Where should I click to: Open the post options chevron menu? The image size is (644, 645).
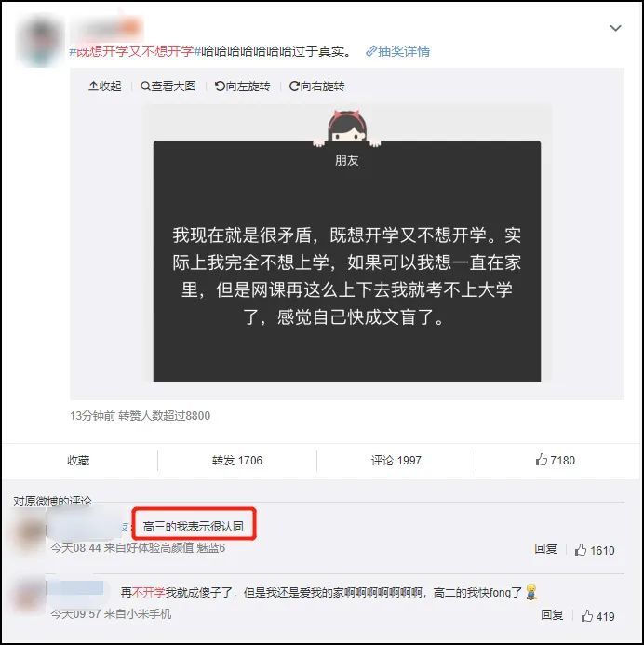pyautogui.click(x=615, y=28)
